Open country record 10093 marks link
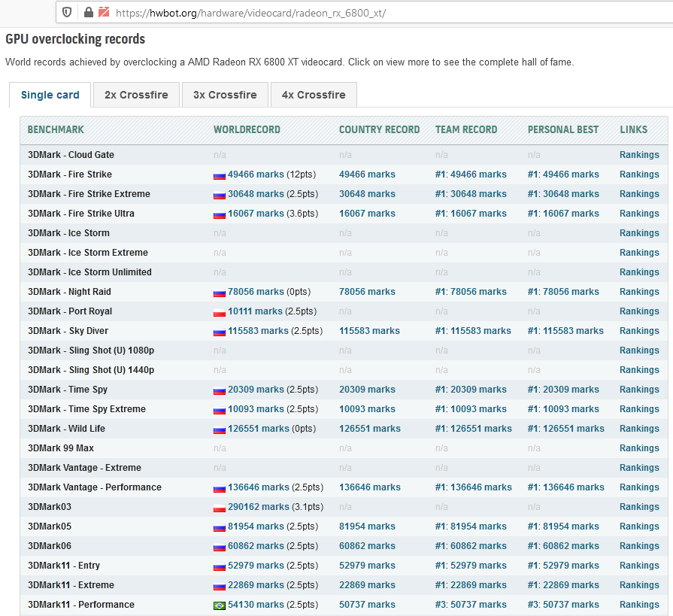Viewport: 673px width, 616px height. coord(367,409)
